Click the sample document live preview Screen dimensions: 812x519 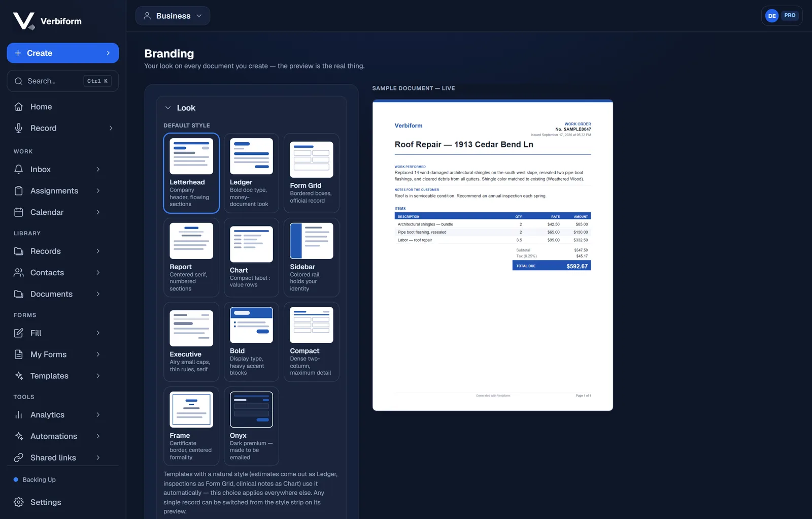coord(493,255)
